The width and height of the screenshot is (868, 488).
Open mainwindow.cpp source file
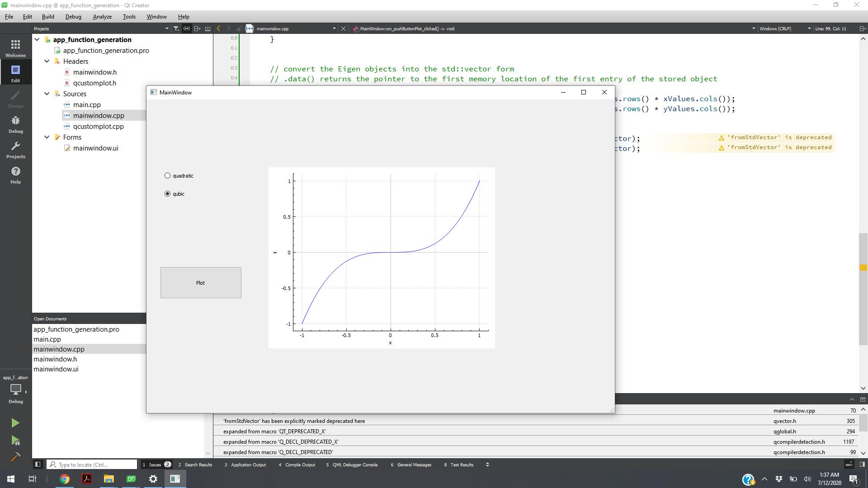(x=99, y=115)
